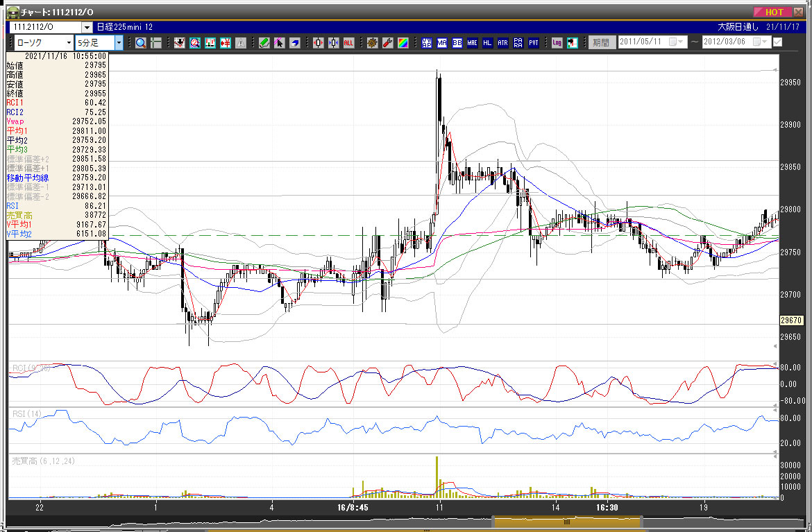Toggle the Log scale button
The image size is (812, 532).
click(x=557, y=43)
